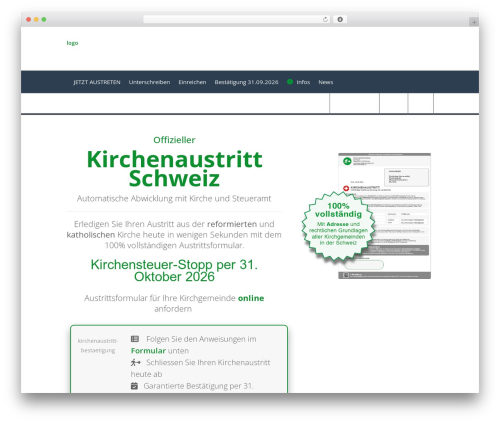Click the 'Kirchenaustritt Schweiz' heading
The image size is (500, 423).
174,169
